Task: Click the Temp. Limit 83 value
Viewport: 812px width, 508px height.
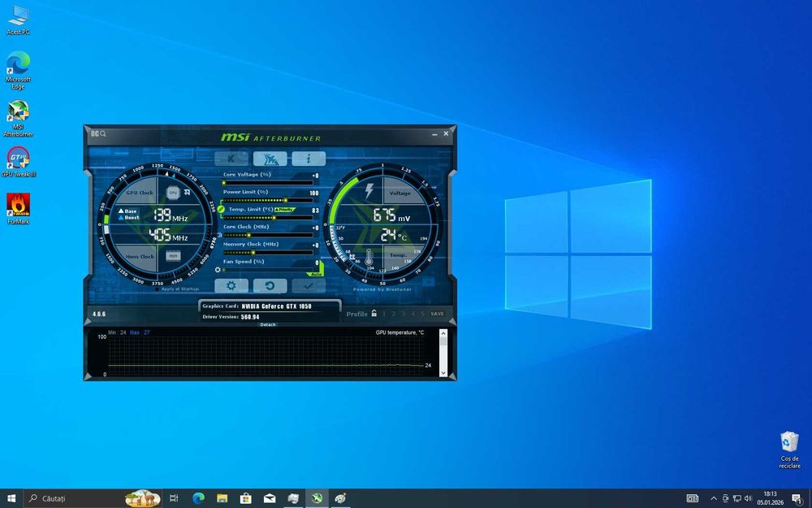Action: pos(315,211)
